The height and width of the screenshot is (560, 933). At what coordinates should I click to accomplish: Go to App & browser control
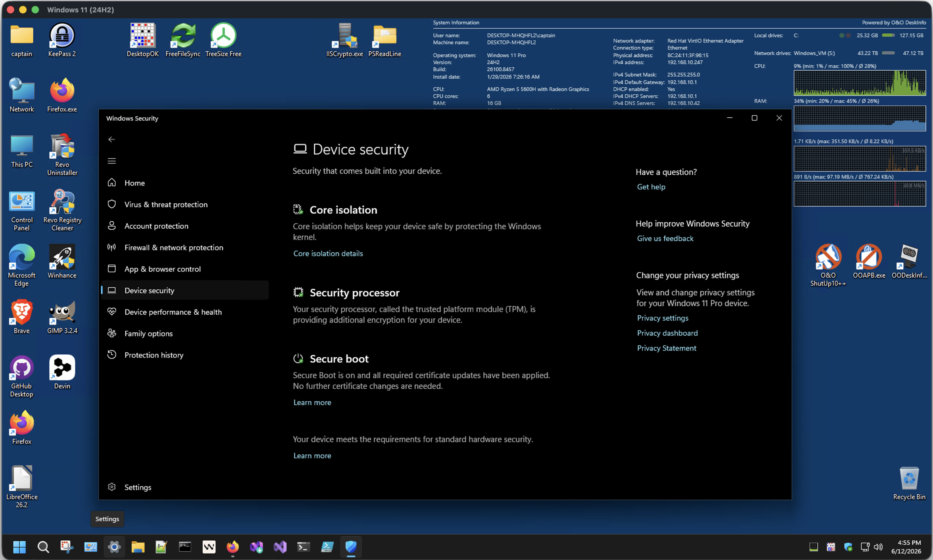click(185, 269)
